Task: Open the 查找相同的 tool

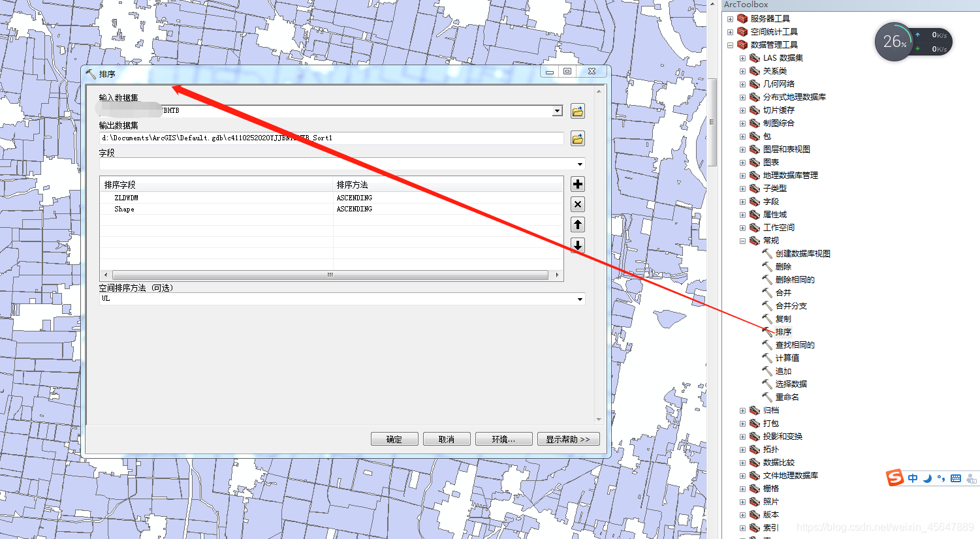Action: tap(795, 345)
